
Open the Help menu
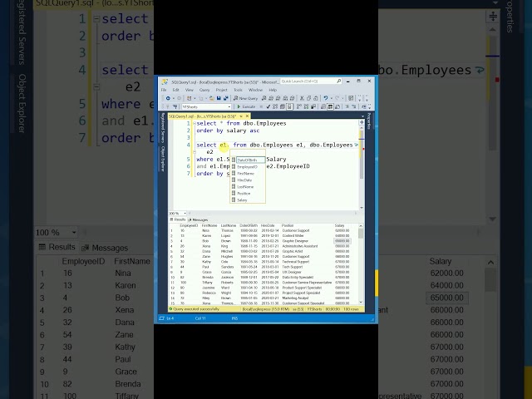[273, 90]
